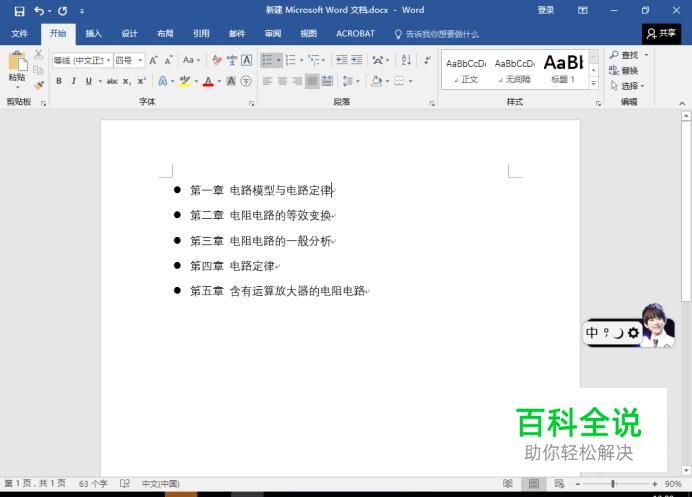
Task: Open the 文件 menu tab
Action: click(x=19, y=34)
